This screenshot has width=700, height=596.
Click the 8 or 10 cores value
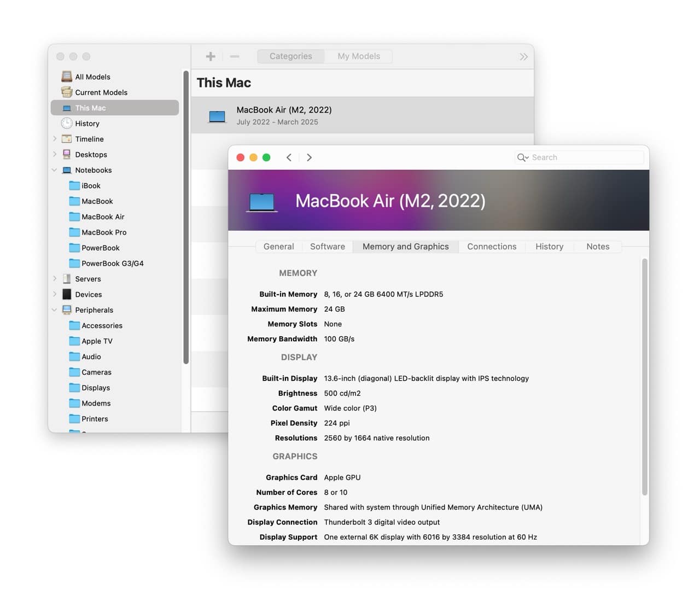336,492
